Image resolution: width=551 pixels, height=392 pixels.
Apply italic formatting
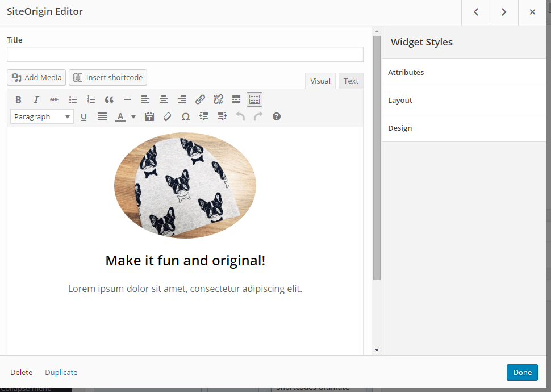[x=36, y=99]
